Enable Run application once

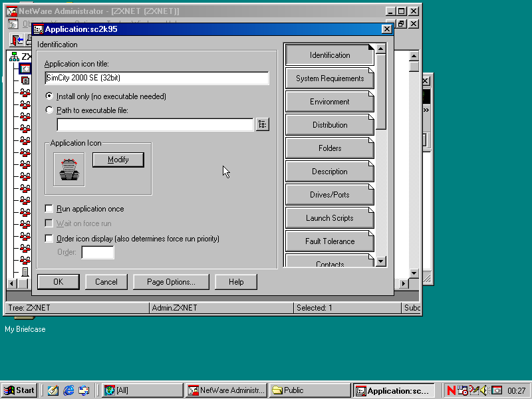click(x=49, y=209)
